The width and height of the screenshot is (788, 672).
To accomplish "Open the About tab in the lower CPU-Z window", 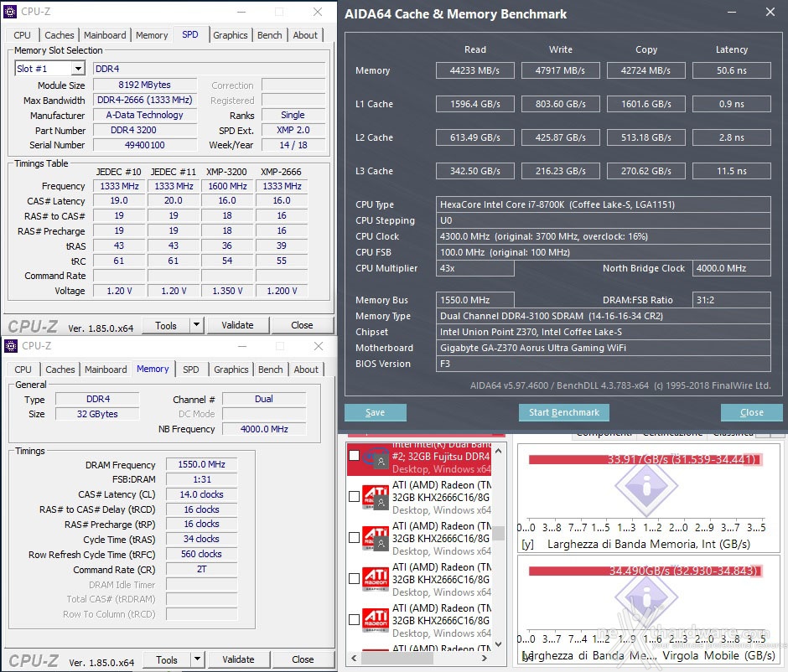I will tap(306, 370).
